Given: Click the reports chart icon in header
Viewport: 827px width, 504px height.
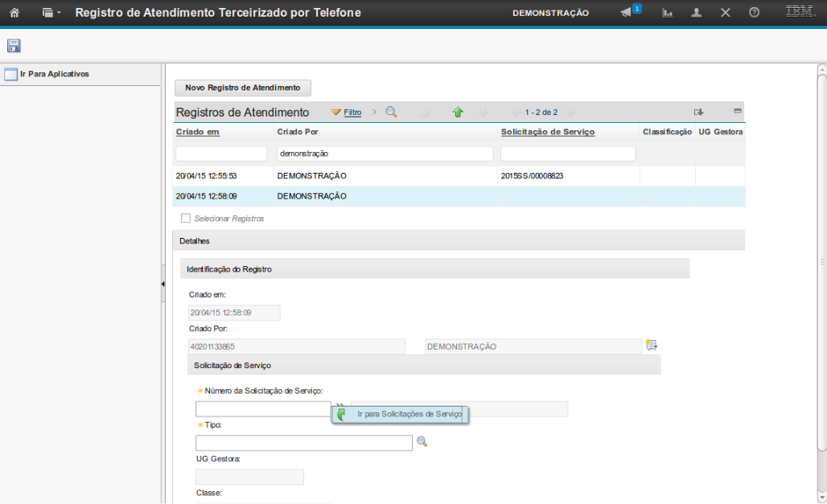Looking at the screenshot, I should 667,13.
